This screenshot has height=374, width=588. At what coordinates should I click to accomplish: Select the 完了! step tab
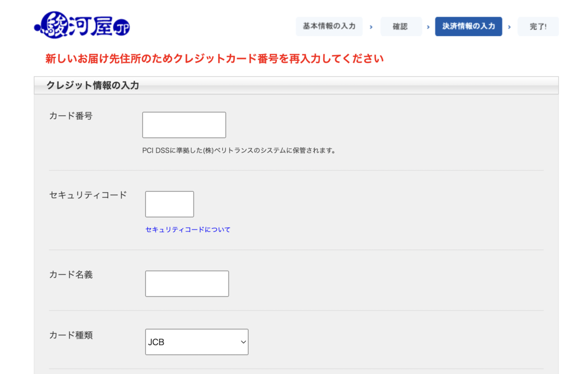tap(538, 26)
